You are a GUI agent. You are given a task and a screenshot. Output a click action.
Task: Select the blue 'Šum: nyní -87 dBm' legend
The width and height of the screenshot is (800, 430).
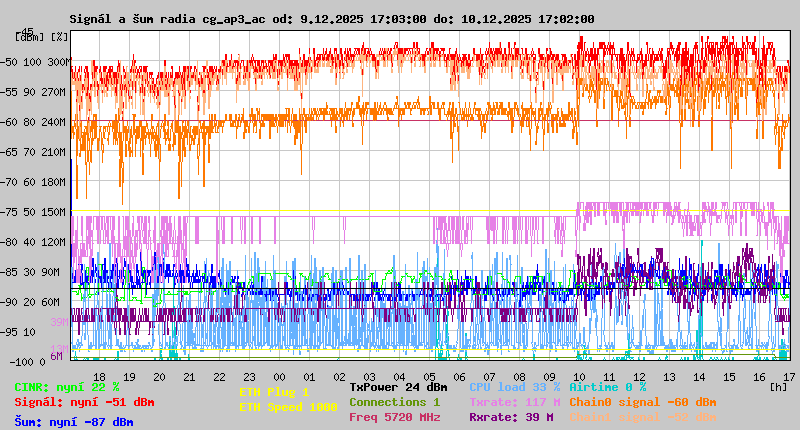[74, 422]
